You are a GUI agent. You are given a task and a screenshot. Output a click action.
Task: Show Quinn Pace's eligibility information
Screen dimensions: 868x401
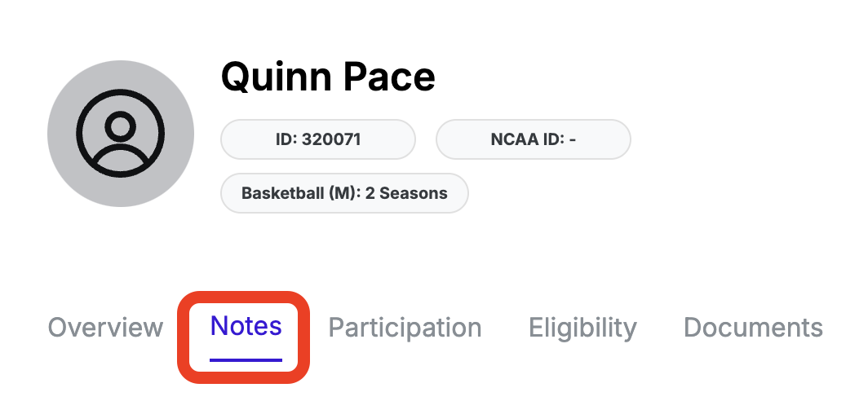[x=582, y=328]
